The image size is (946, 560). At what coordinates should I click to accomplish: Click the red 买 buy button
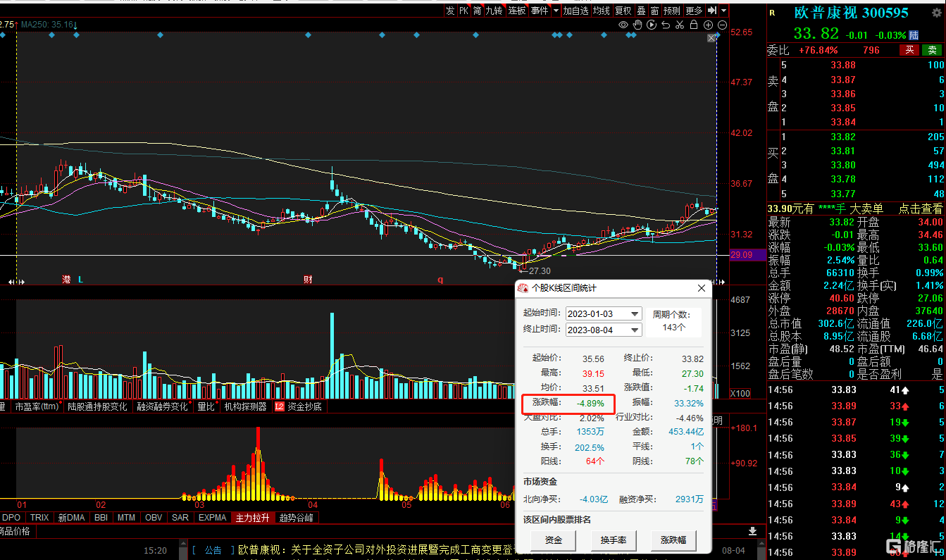(910, 50)
